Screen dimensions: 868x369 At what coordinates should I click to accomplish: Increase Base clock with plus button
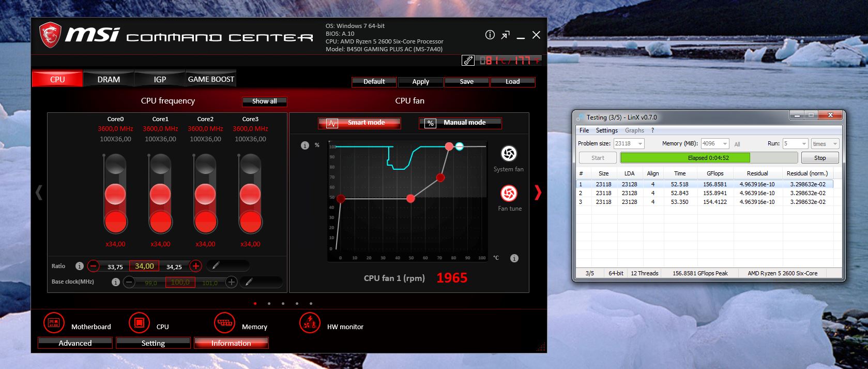click(232, 282)
